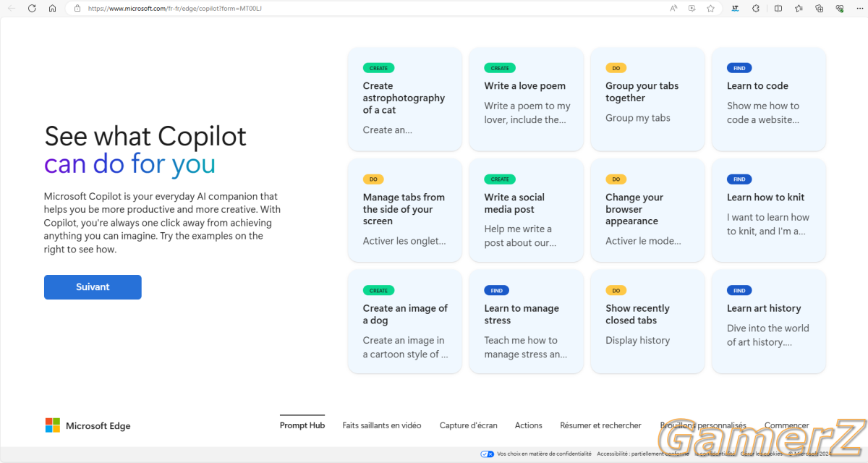Pick the Create an image of a dog card
The height and width of the screenshot is (463, 868).
[405, 322]
